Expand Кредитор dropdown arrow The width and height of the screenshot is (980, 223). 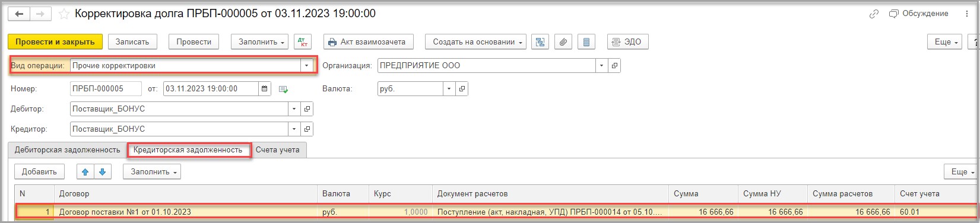[x=294, y=129]
